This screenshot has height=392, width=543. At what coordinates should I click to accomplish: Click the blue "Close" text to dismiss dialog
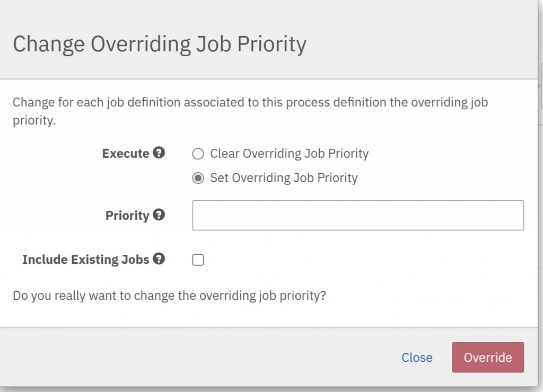417,358
